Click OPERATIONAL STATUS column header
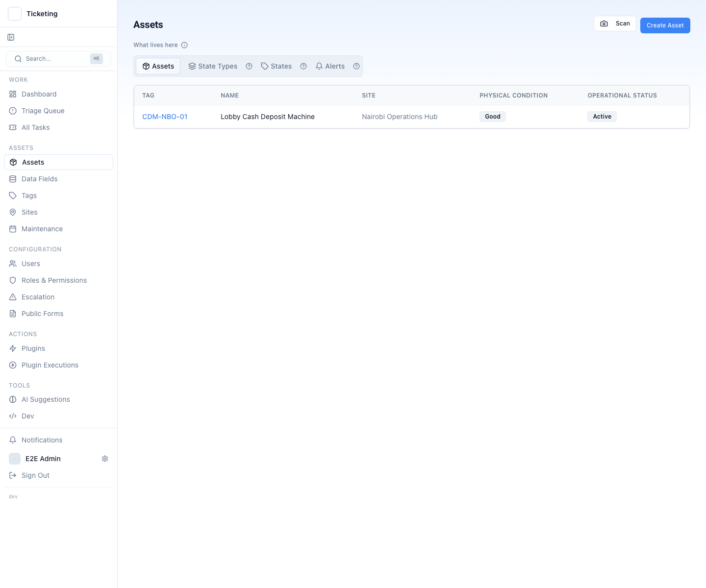Image resolution: width=706 pixels, height=588 pixels. pos(622,96)
